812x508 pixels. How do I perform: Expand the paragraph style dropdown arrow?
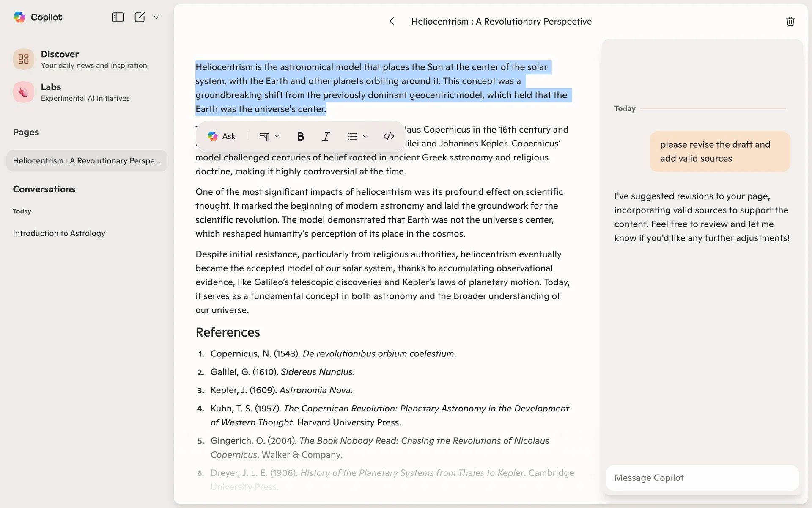(277, 136)
